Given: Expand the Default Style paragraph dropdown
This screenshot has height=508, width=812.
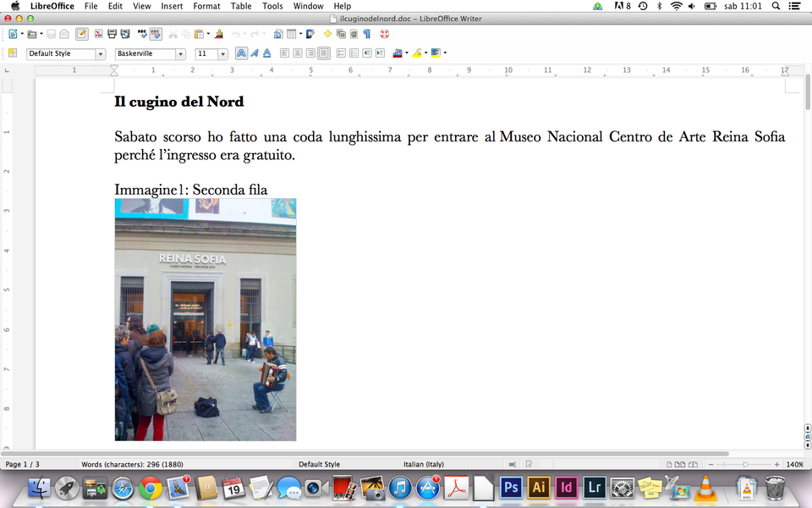Looking at the screenshot, I should click(x=101, y=54).
